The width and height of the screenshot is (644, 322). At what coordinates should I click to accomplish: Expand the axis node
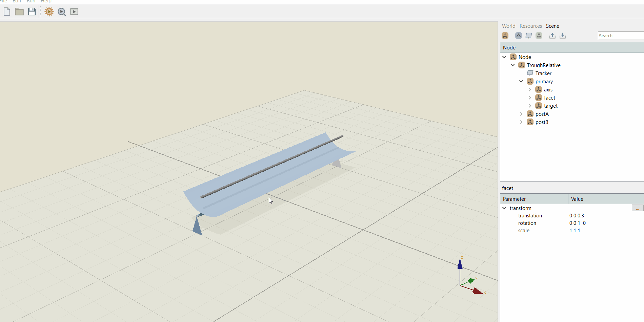click(x=530, y=89)
